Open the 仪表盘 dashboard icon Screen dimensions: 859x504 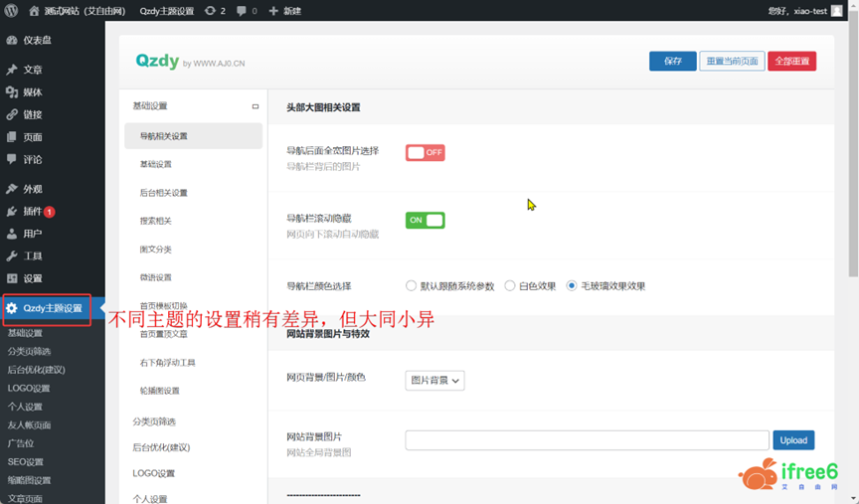(12, 41)
